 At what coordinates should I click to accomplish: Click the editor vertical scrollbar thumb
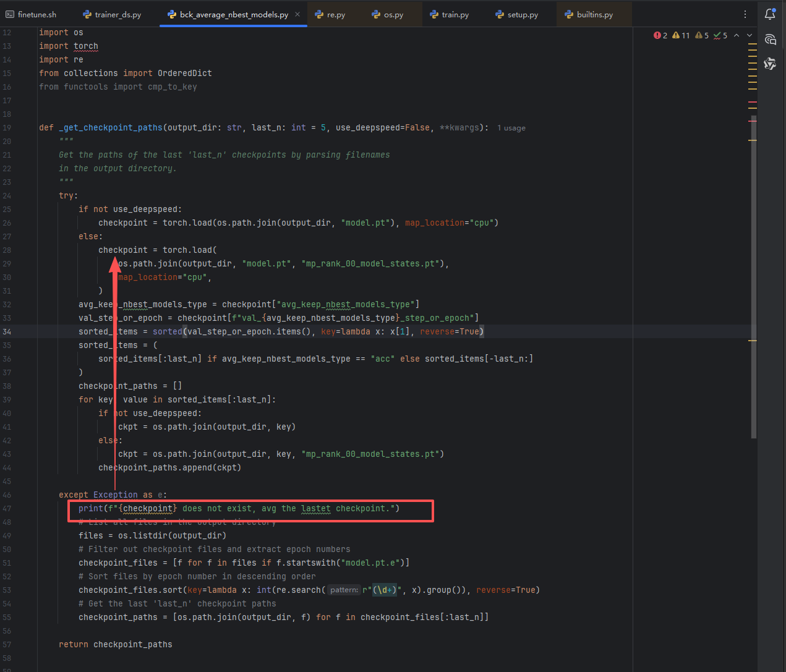[x=753, y=278]
